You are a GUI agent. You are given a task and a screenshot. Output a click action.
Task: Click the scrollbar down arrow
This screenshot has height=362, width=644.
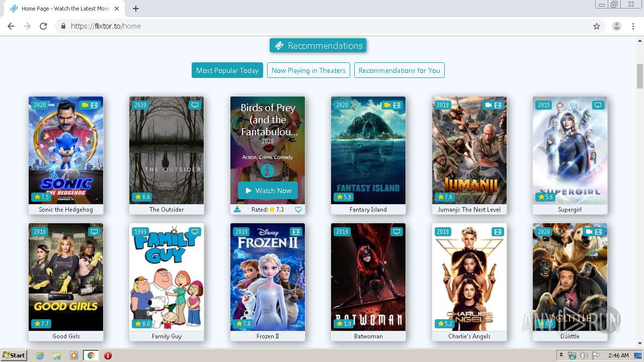(640, 343)
